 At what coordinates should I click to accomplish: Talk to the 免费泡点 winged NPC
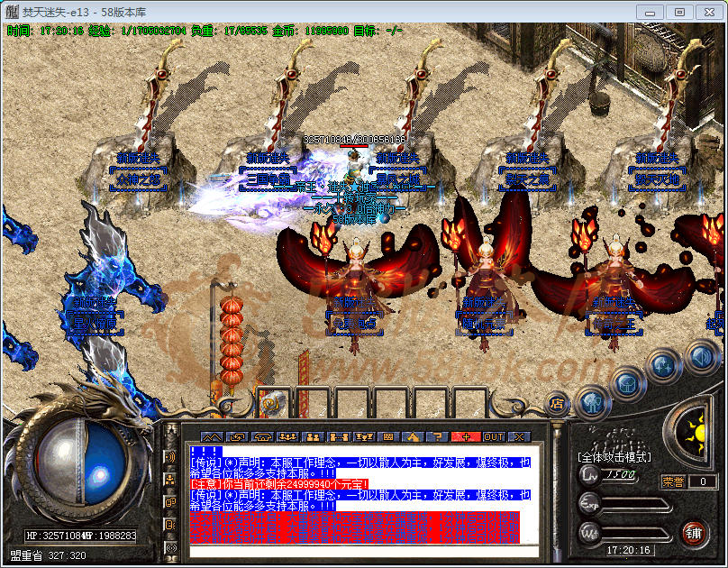355,283
